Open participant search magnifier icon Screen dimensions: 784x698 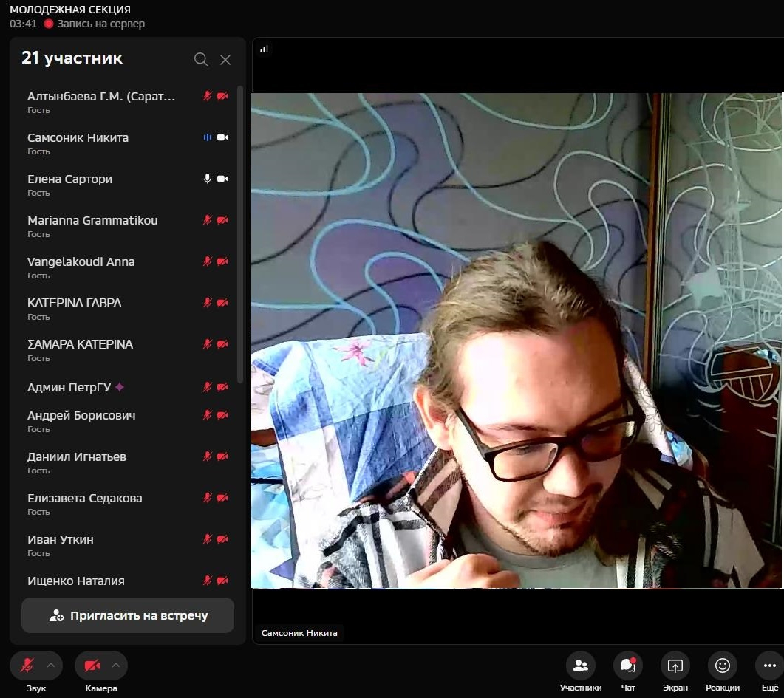[201, 60]
